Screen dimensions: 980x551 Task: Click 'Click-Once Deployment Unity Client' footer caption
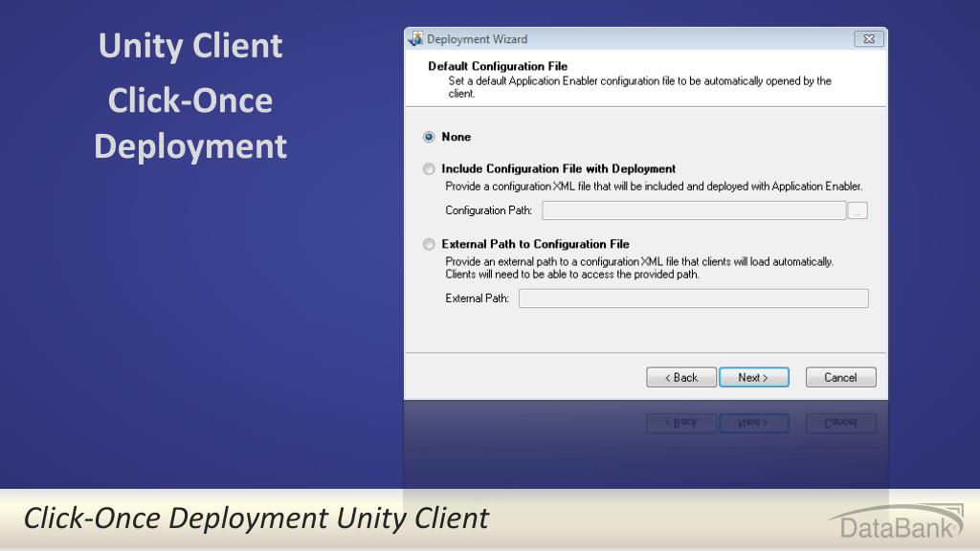(256, 518)
